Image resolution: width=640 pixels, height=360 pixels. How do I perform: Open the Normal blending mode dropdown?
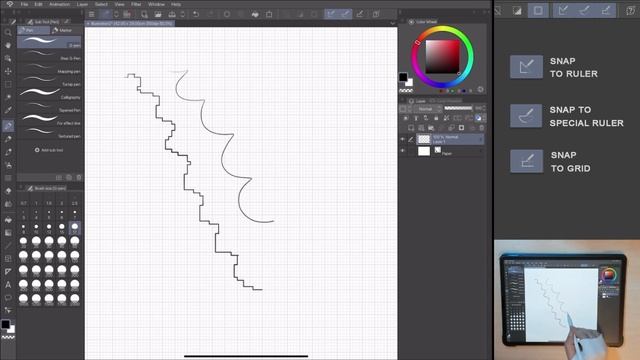pos(428,109)
